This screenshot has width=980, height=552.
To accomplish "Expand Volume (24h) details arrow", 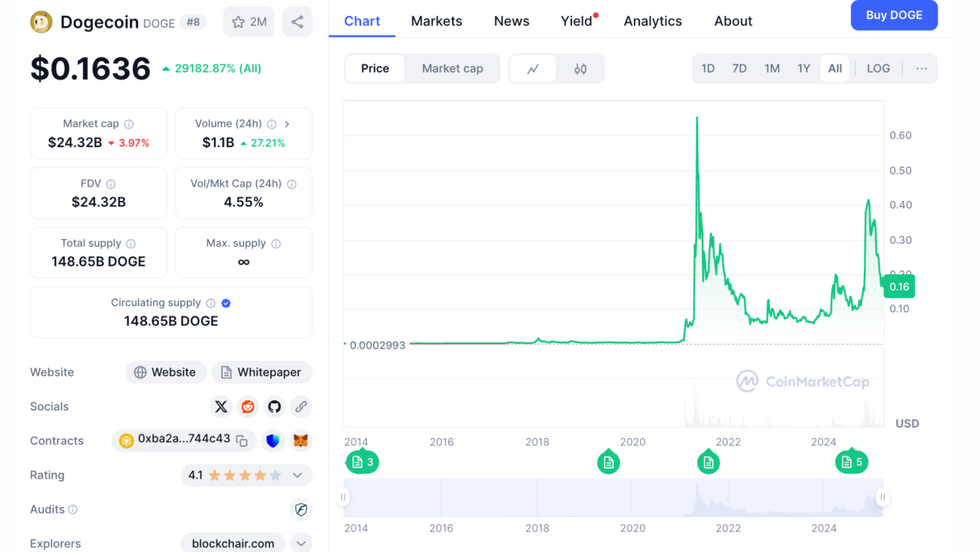I will 287,124.
